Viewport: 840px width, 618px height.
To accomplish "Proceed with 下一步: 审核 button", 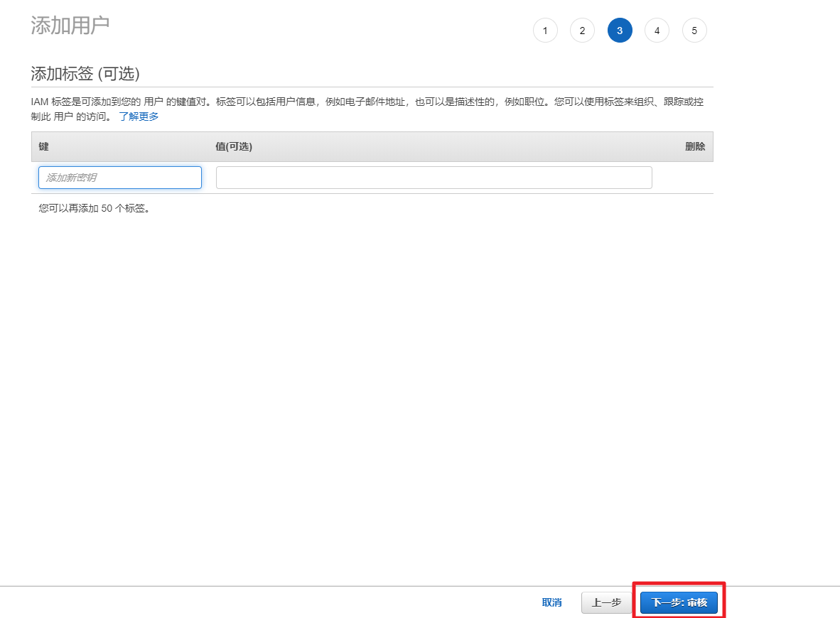I will point(679,602).
